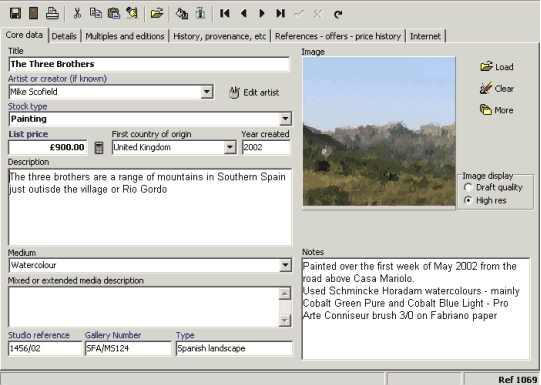
Task: Click the Type field showing Spanish landscape
Action: coord(234,348)
